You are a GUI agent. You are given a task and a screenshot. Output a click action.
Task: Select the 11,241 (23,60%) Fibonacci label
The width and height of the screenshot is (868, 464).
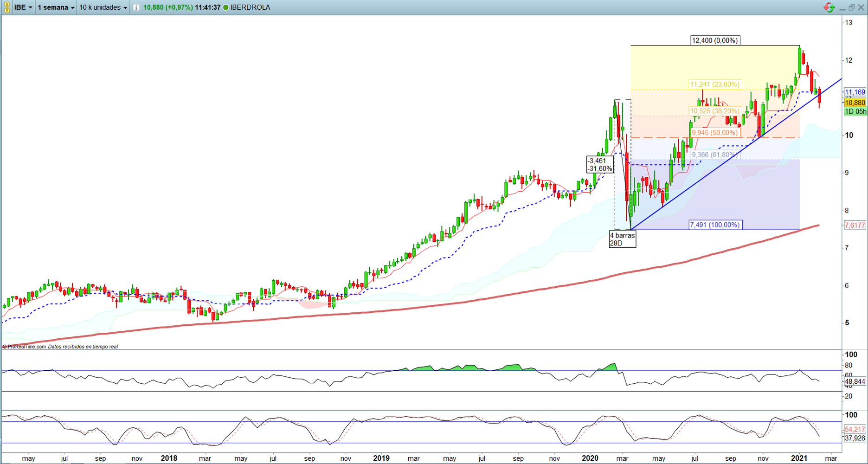pos(714,84)
